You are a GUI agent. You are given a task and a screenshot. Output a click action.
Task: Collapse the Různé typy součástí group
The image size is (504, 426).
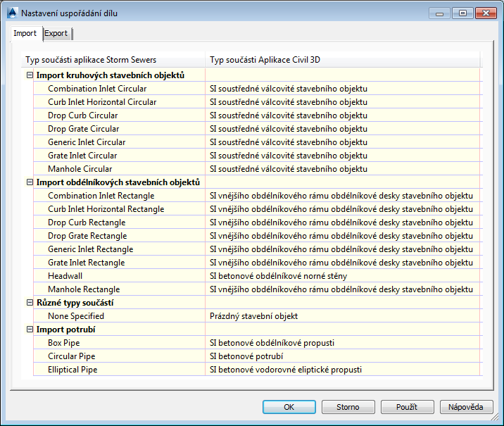click(x=30, y=303)
